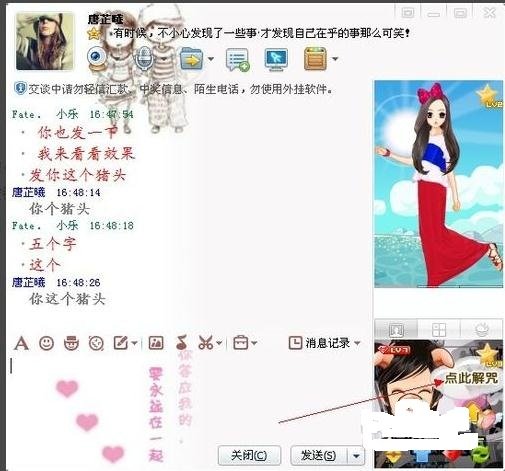Image resolution: width=505 pixels, height=471 pixels.
Task: Expand the briefcase tools dropdown arrow
Action: [254, 343]
